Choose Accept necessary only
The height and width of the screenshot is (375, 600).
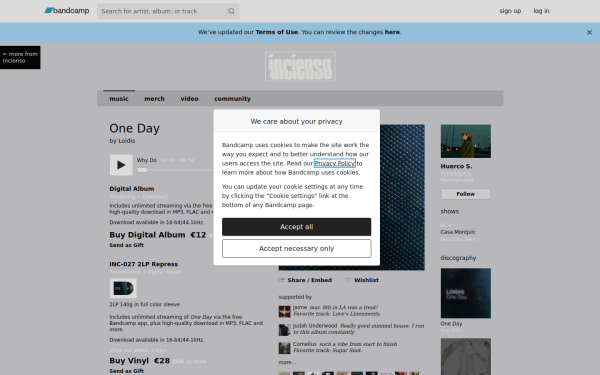[296, 249]
